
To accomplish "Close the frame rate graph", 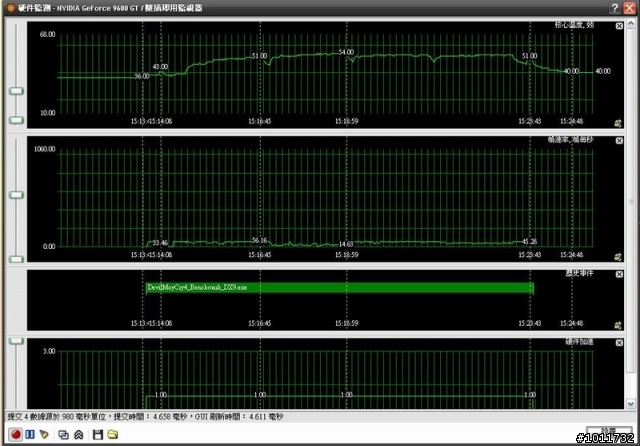I will (619, 140).
